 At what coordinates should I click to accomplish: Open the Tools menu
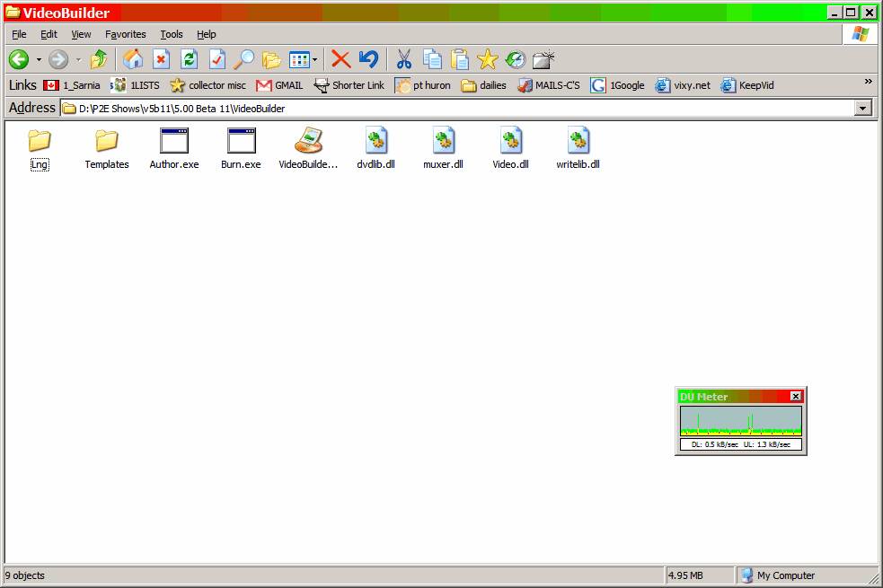tap(171, 34)
